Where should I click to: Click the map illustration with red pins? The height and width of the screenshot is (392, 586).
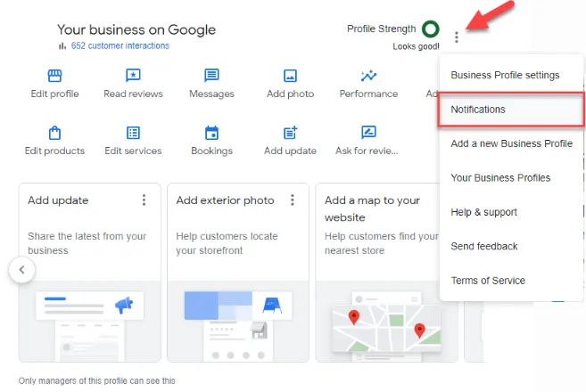coord(387,328)
